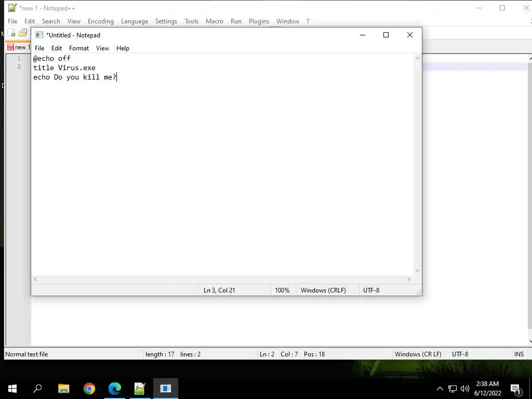Image resolution: width=532 pixels, height=399 pixels.
Task: Open Notepad++ Plugins menu
Action: [259, 21]
